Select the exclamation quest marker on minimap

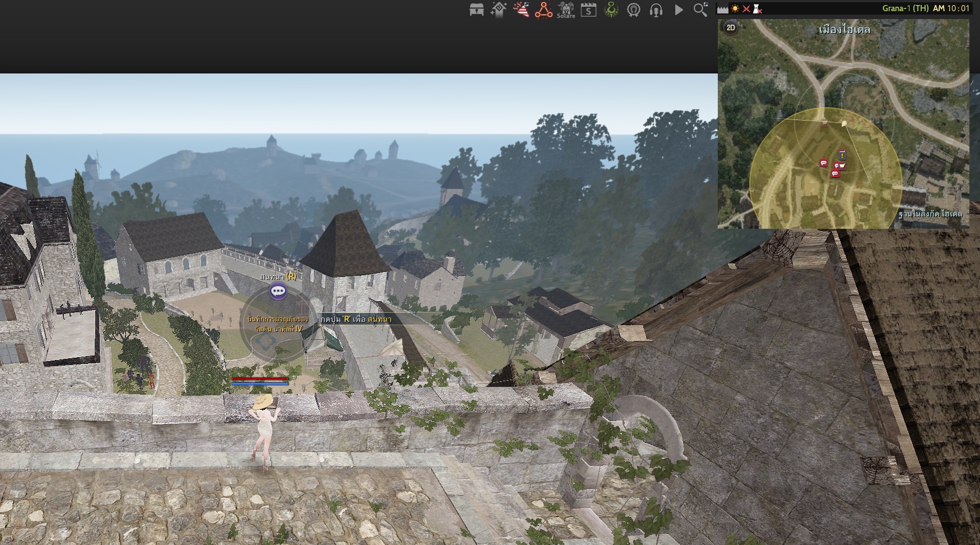842,155
